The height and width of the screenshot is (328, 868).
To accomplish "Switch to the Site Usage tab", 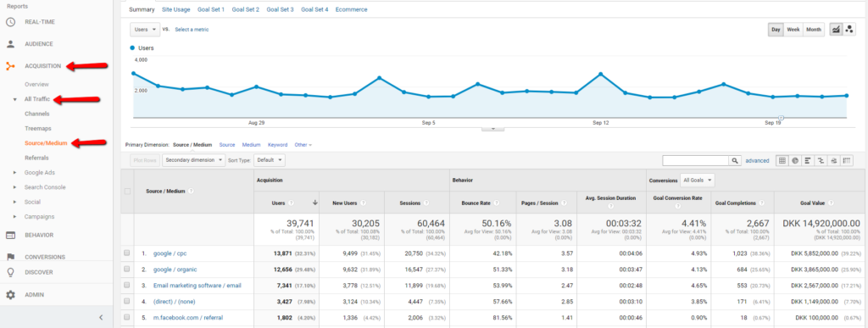I will pos(176,9).
